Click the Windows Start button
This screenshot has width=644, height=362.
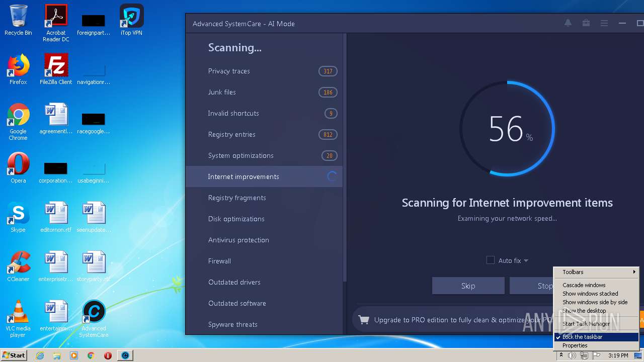point(14,355)
